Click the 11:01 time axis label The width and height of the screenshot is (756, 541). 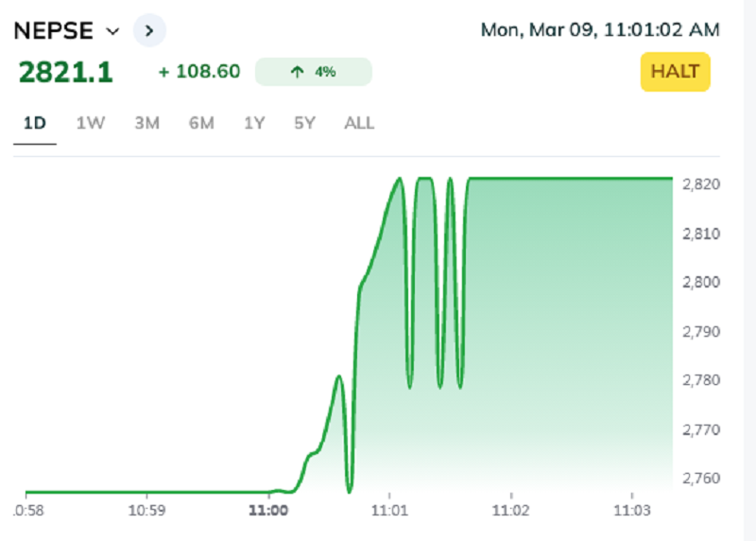[x=389, y=511]
